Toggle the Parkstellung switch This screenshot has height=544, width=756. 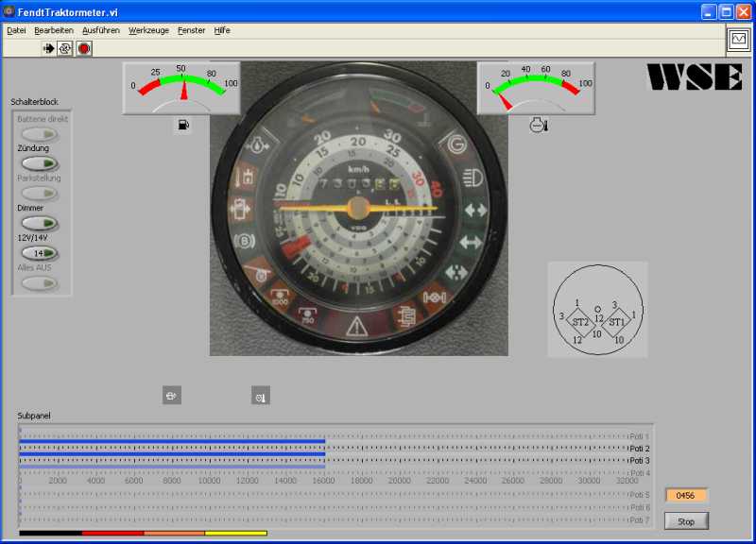click(40, 194)
